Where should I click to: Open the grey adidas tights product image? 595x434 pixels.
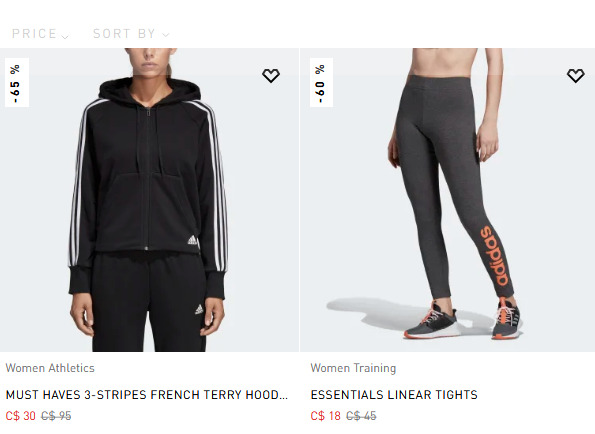[x=448, y=200]
